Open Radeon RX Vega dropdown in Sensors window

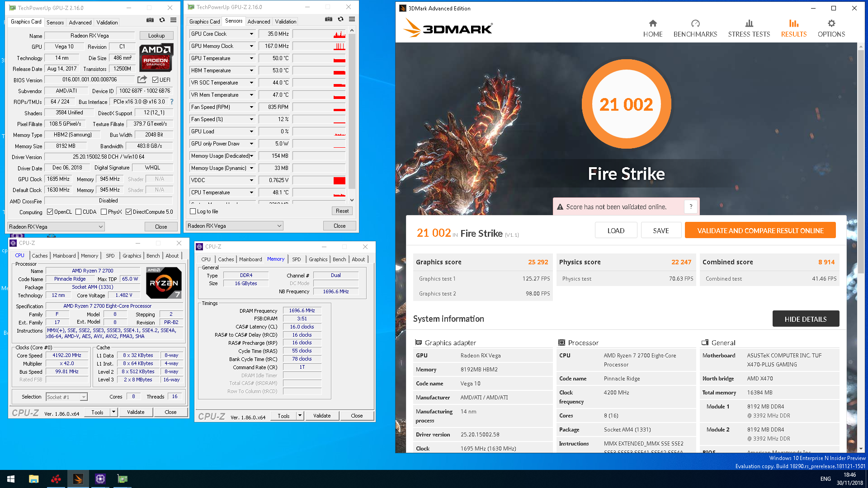point(235,226)
